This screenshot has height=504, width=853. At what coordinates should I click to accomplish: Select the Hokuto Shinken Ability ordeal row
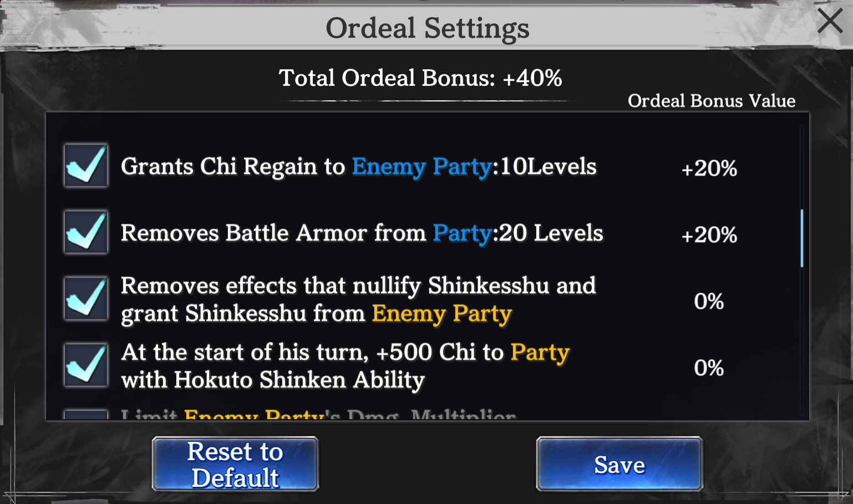coord(344,365)
